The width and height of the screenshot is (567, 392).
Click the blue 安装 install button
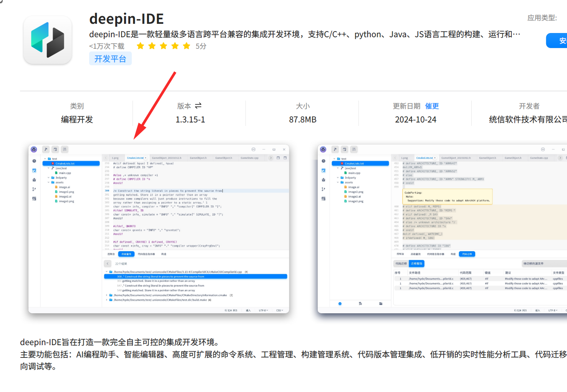(x=557, y=41)
